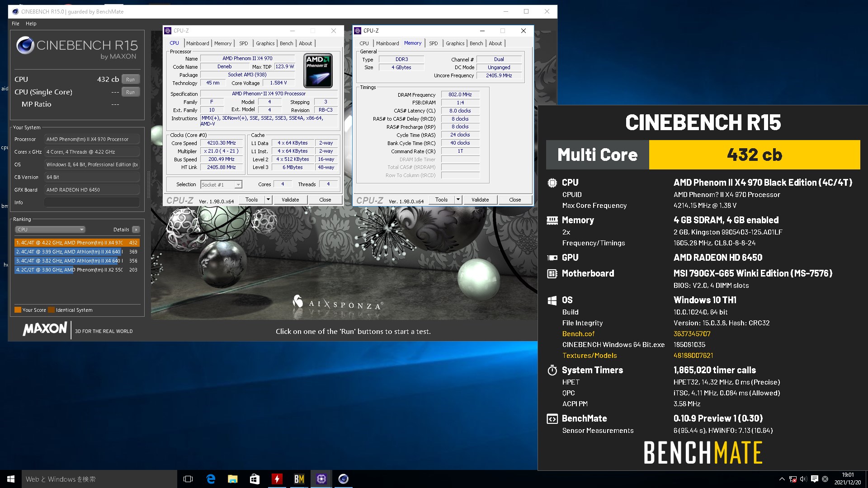Expand Tools dropdown arrow in right CPU-Z window
Image resolution: width=868 pixels, height=488 pixels.
458,200
